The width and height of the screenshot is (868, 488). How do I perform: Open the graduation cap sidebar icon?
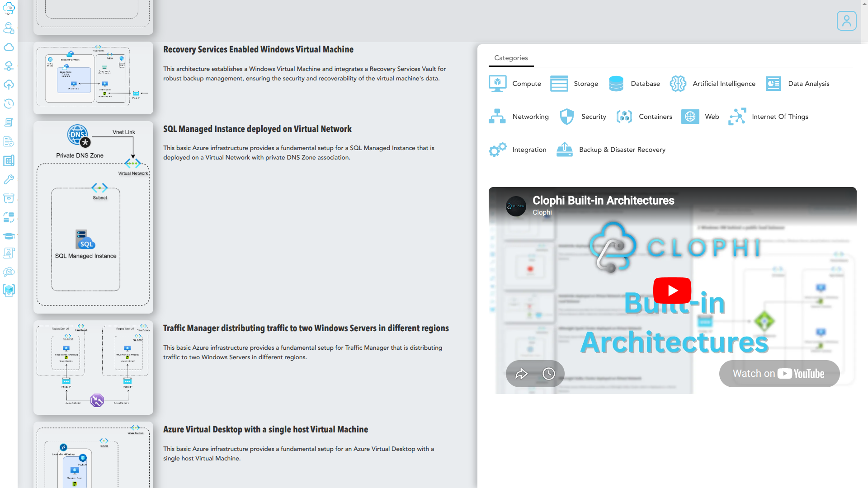pyautogui.click(x=9, y=236)
